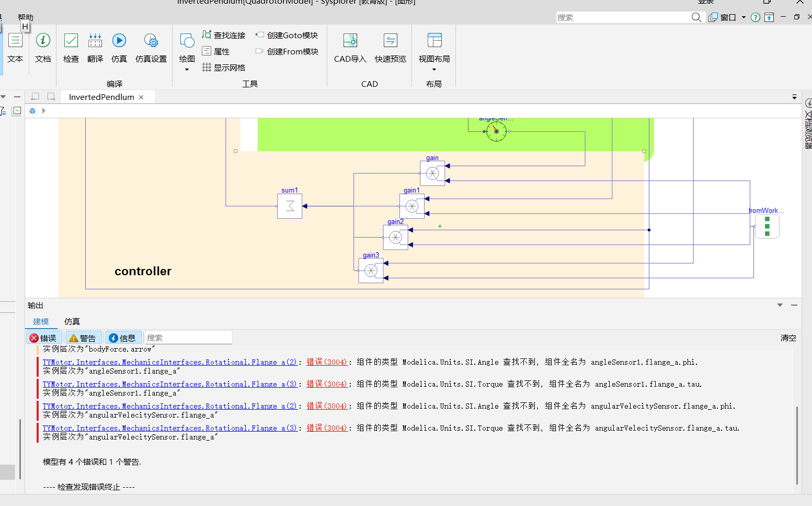Select the gain3 block
Viewport: 812px width, 506px height.
click(371, 271)
